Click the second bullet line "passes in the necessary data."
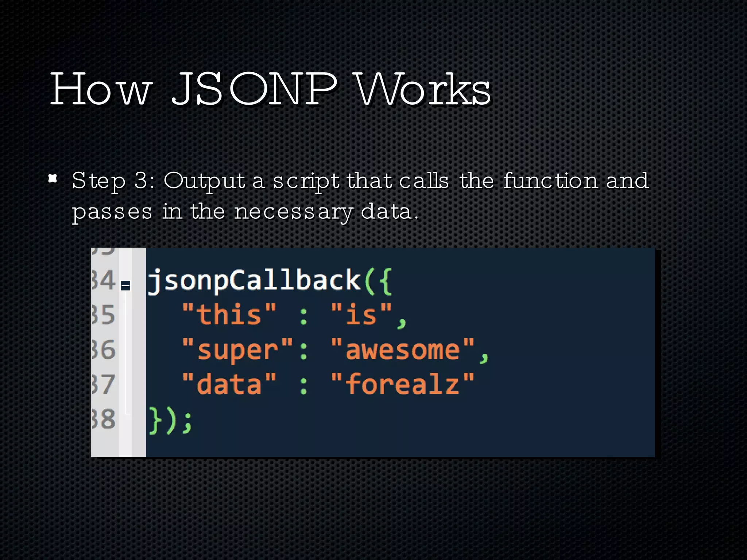Screen dimensions: 747x560 click(x=245, y=212)
